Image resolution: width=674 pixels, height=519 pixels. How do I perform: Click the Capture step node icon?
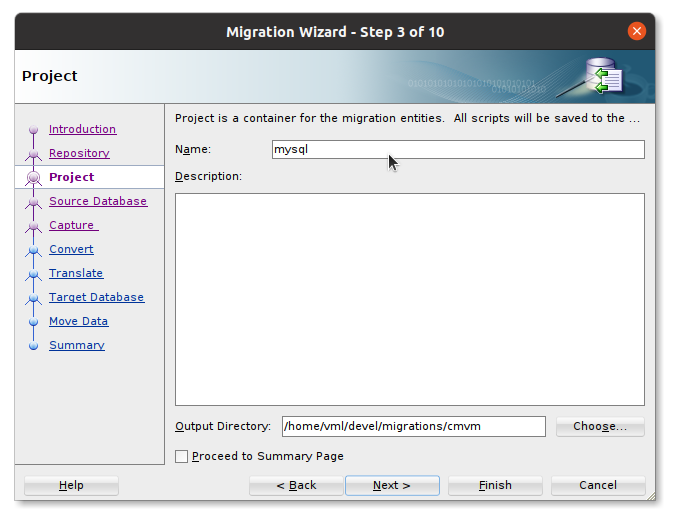pos(34,226)
